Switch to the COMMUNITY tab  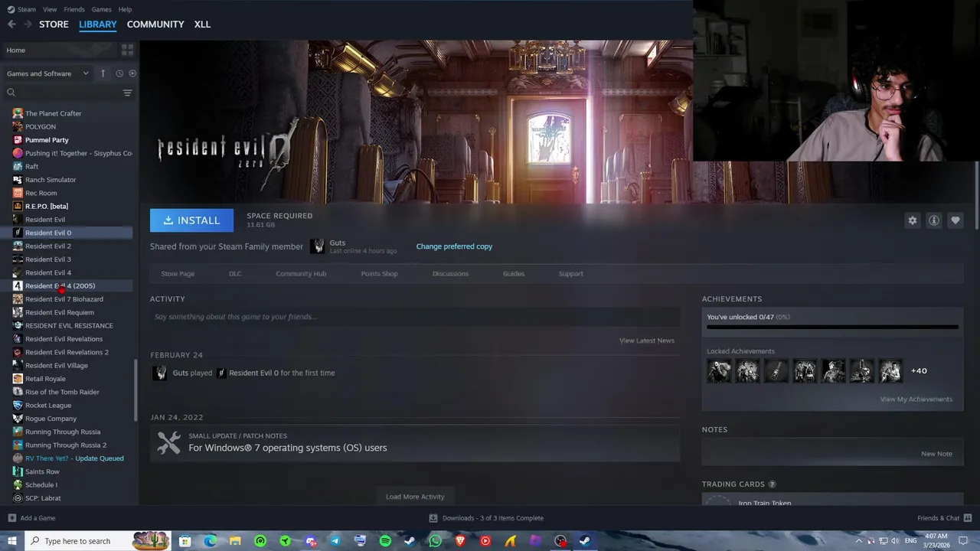(155, 24)
